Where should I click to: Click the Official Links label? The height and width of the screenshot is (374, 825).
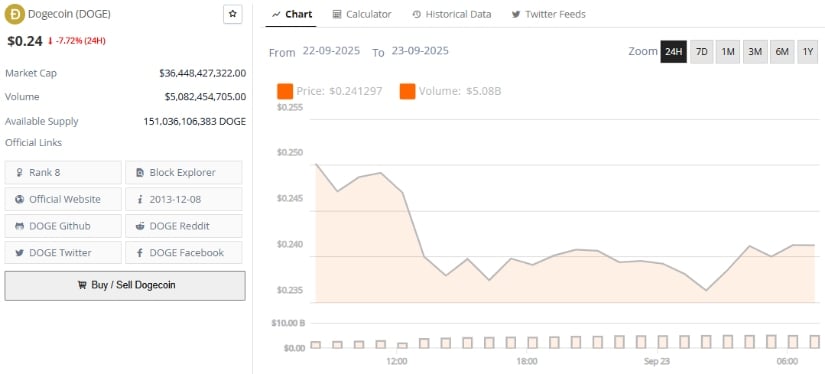(33, 143)
